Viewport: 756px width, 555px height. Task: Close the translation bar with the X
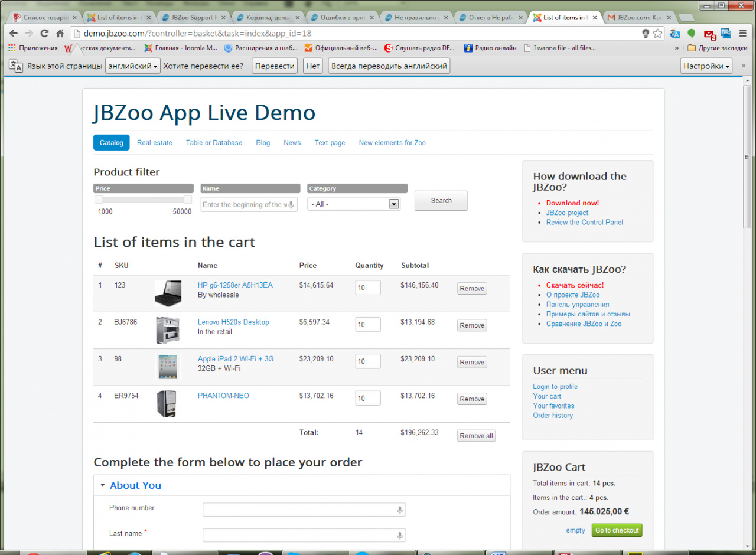point(744,66)
